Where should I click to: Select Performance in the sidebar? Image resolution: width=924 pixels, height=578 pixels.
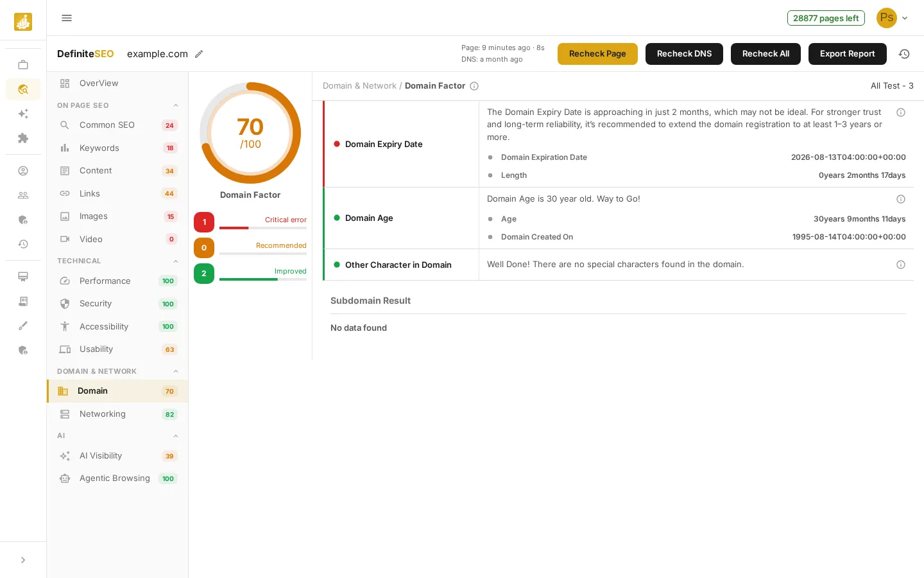tap(117, 281)
